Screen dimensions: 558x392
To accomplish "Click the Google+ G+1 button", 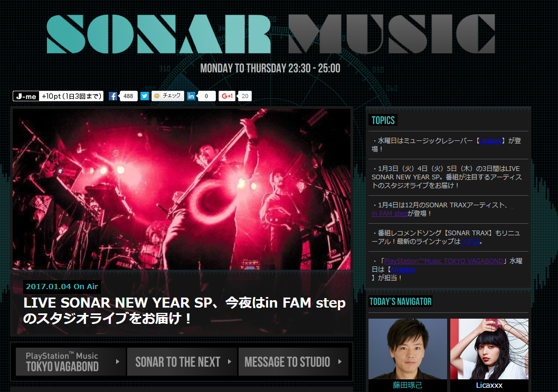I will tap(226, 96).
